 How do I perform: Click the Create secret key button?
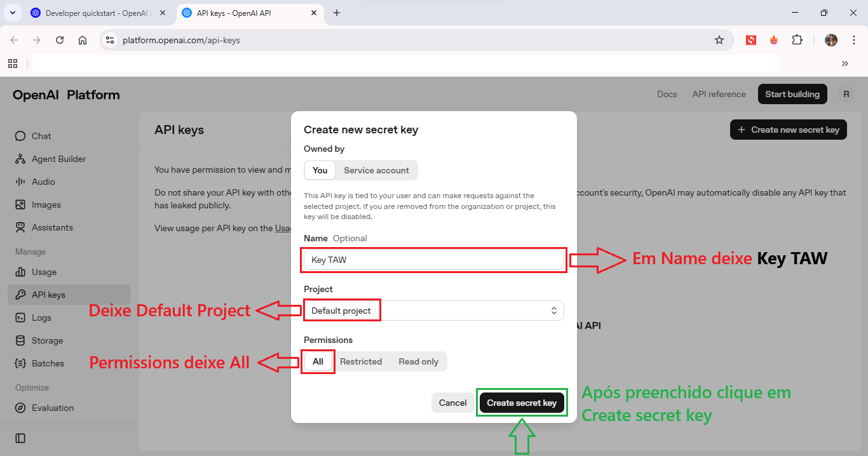522,403
